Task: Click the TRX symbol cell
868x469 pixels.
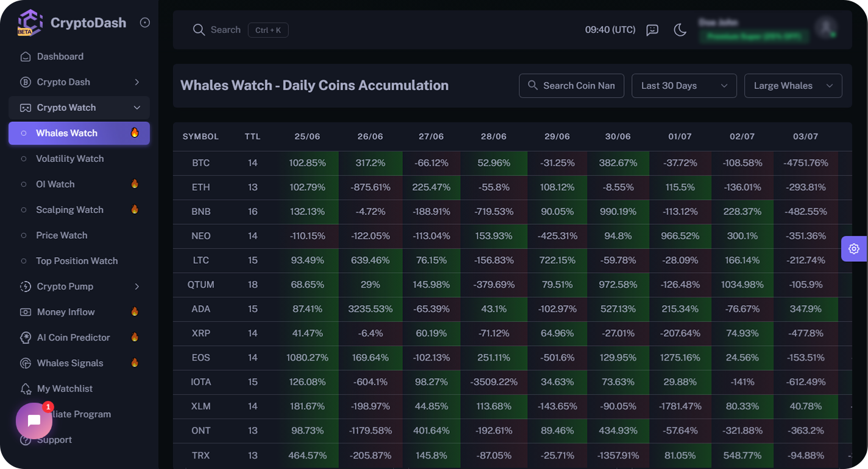Action: point(201,456)
